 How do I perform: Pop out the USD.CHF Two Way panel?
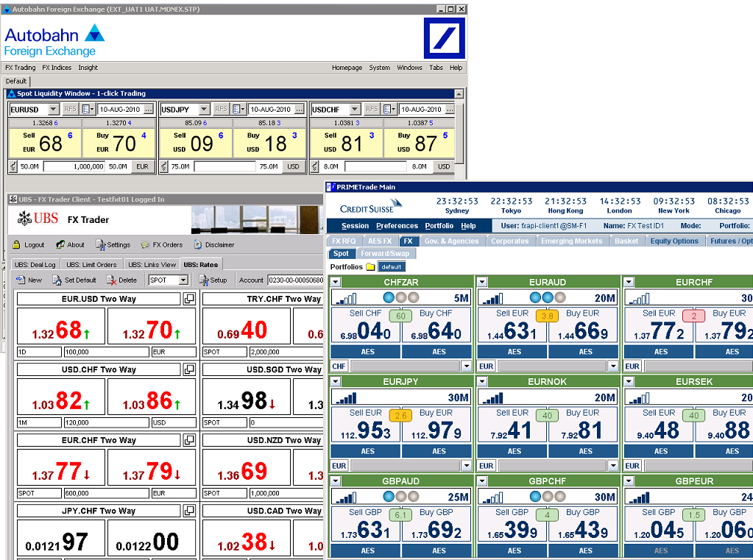point(190,369)
